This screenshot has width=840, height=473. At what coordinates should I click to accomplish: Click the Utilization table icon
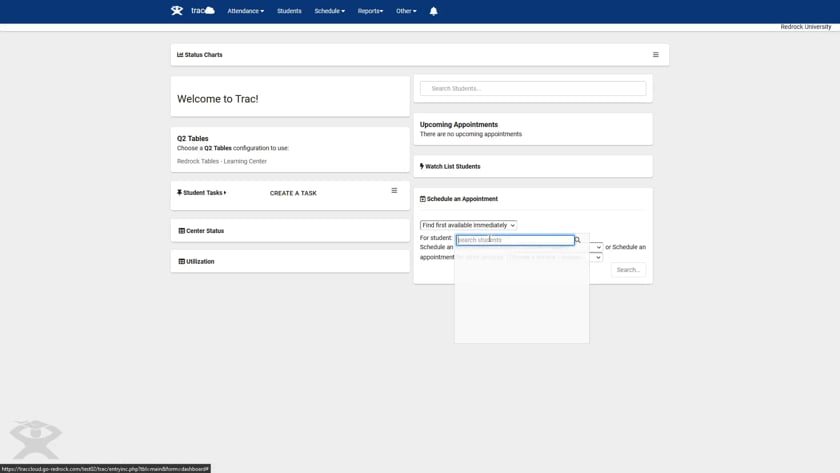tap(182, 261)
